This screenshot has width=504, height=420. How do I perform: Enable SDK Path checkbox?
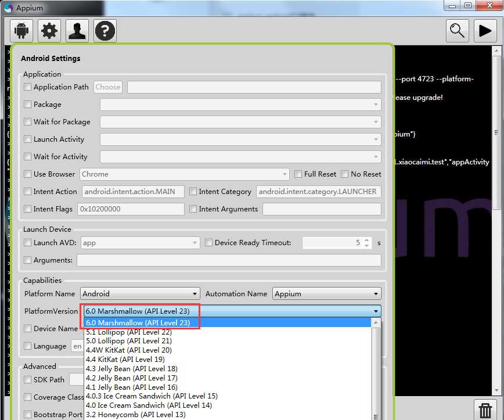[28, 379]
